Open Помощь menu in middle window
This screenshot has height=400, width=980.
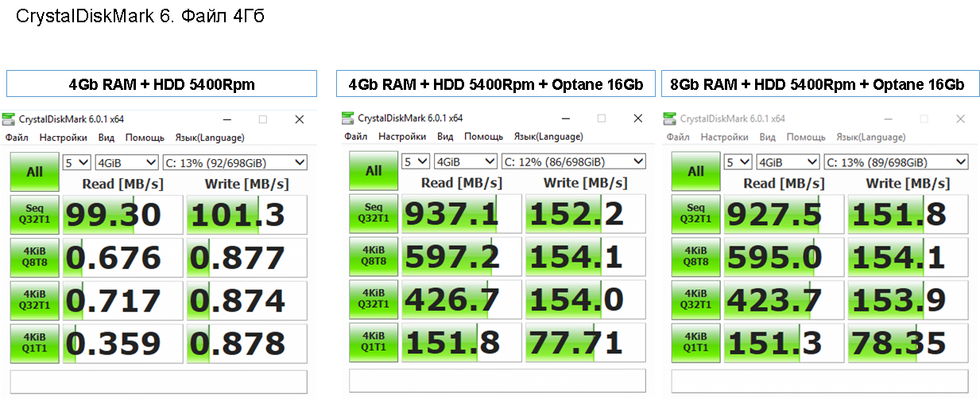(x=483, y=137)
